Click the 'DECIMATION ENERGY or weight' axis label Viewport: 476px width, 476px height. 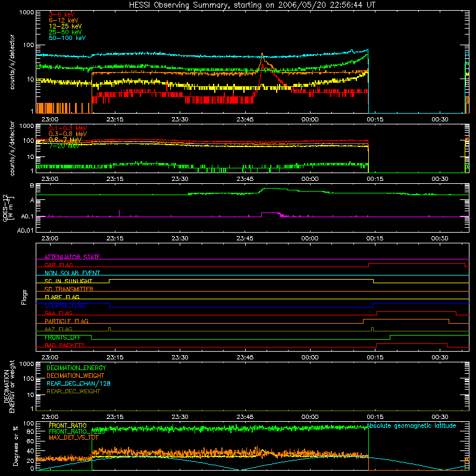coord(9,387)
